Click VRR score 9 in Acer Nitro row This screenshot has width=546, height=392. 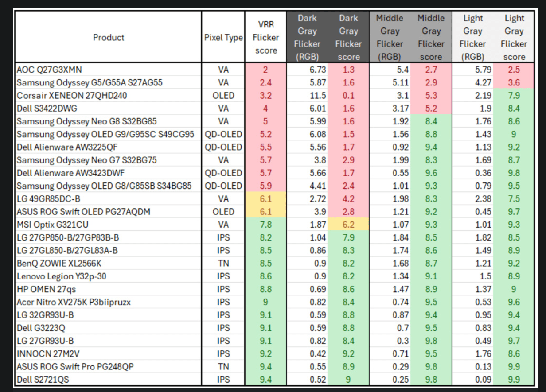(265, 302)
